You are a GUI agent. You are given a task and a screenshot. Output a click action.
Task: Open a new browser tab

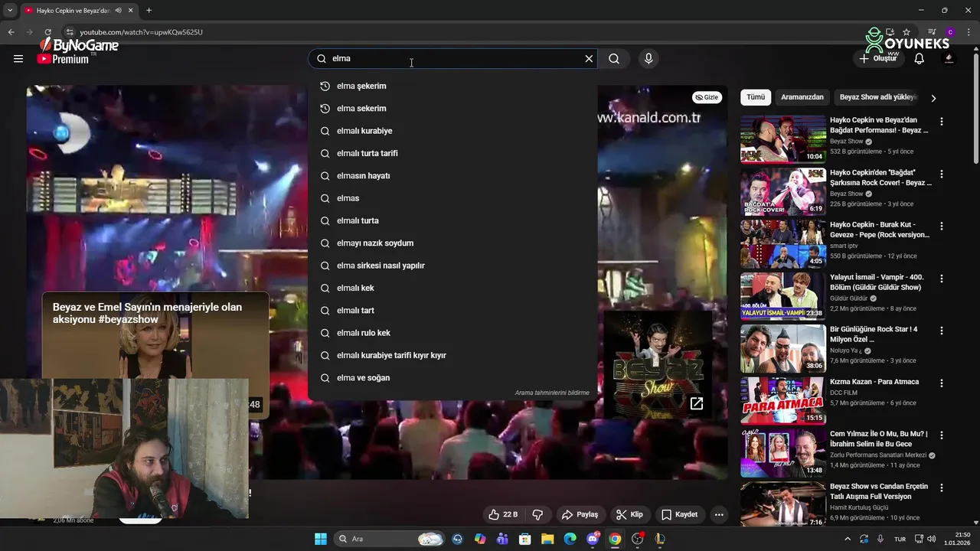149,11
